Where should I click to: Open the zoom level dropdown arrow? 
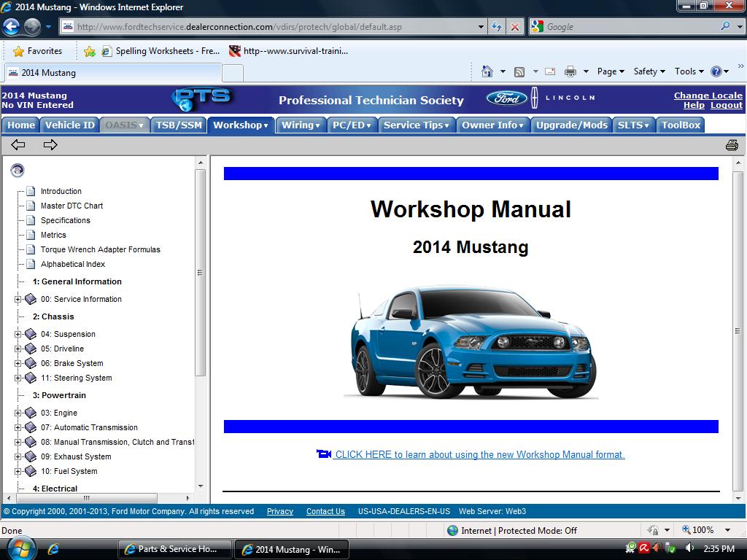[727, 530]
